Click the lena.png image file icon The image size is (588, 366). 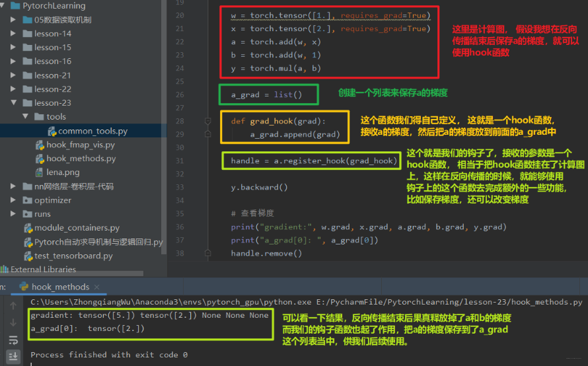39,172
